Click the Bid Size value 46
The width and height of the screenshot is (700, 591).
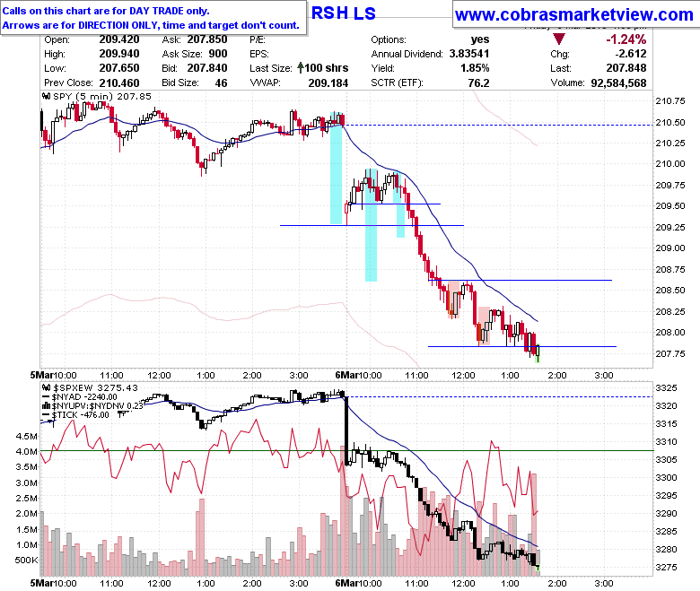pyautogui.click(x=221, y=83)
